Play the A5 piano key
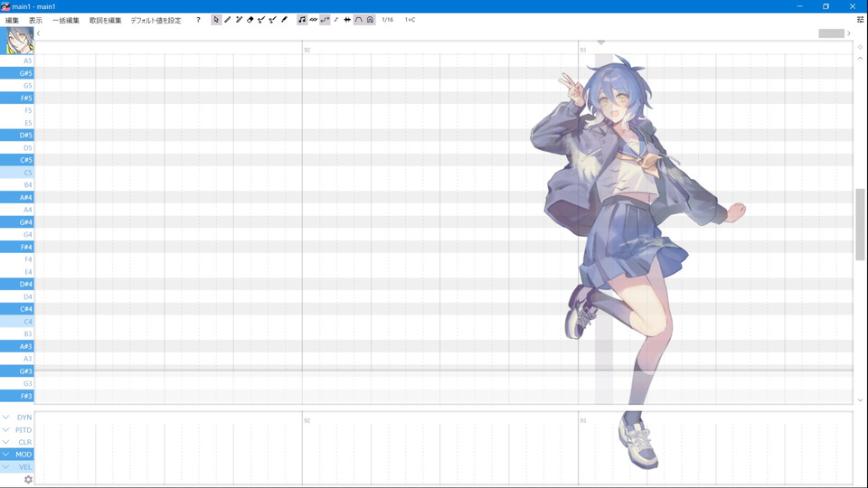Screen dimensions: 868x488 point(16,61)
